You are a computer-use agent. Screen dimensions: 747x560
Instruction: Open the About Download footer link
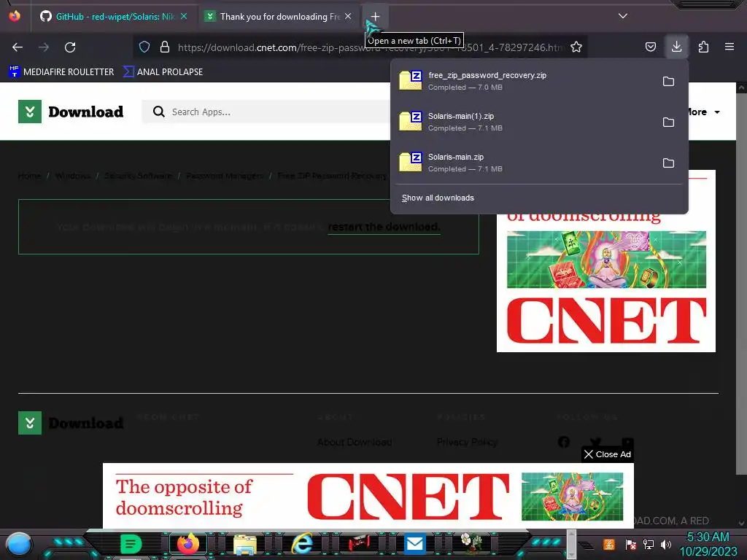355,442
